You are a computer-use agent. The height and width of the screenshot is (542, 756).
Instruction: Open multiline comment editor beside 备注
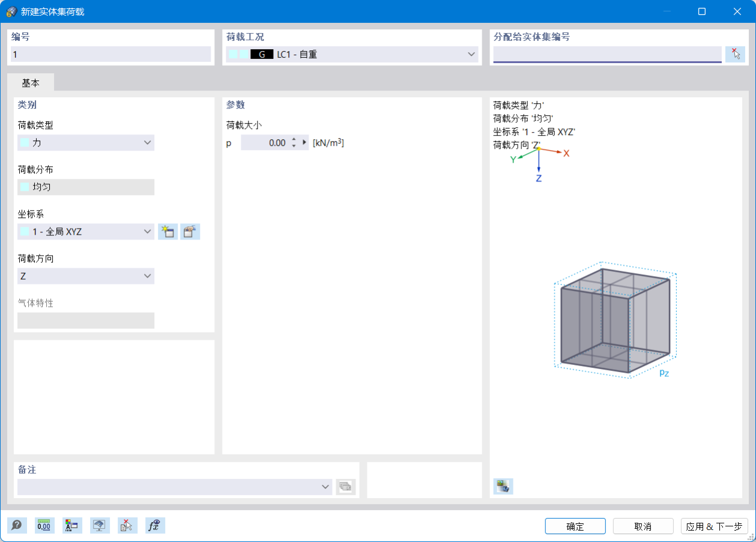[346, 487]
